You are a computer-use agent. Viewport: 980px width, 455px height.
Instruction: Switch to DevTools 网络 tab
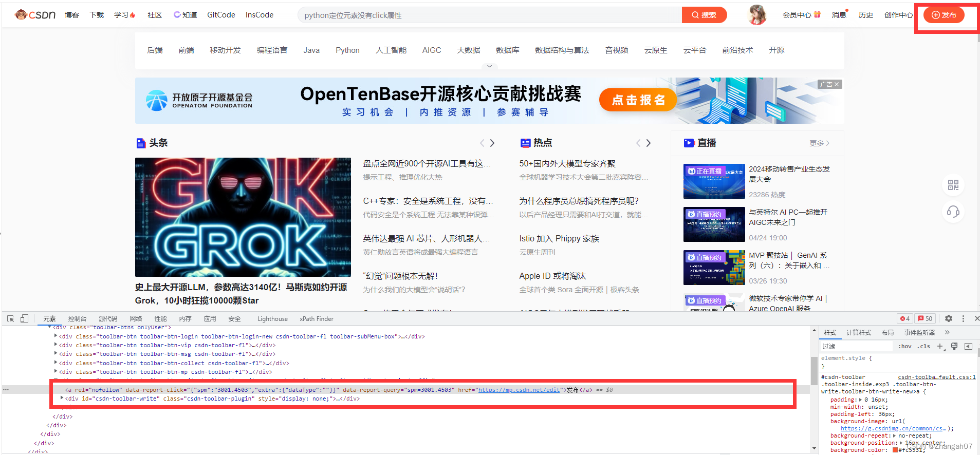136,319
